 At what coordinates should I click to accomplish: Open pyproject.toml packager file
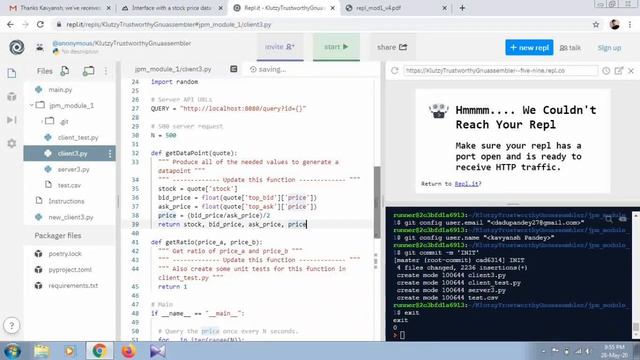tap(69, 269)
